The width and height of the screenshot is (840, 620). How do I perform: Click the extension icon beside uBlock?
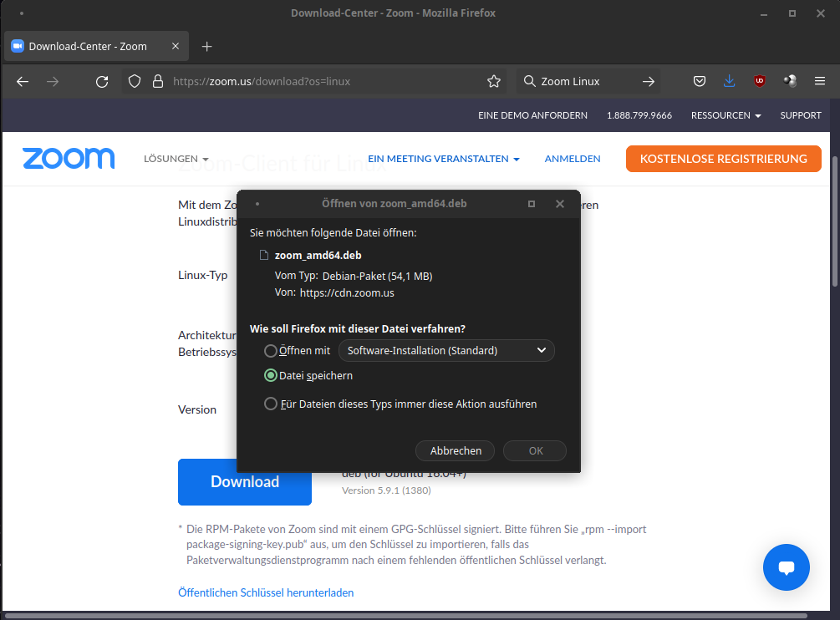[790, 81]
